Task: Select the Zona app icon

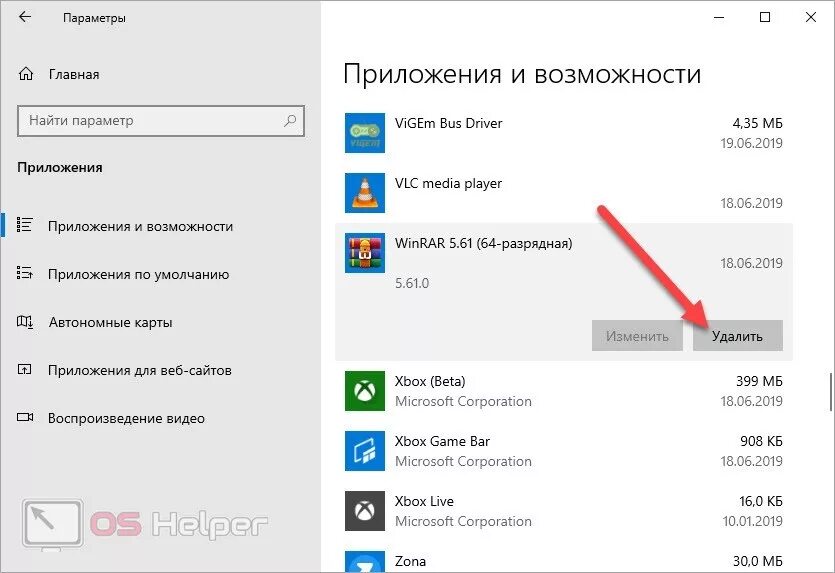Action: click(365, 562)
